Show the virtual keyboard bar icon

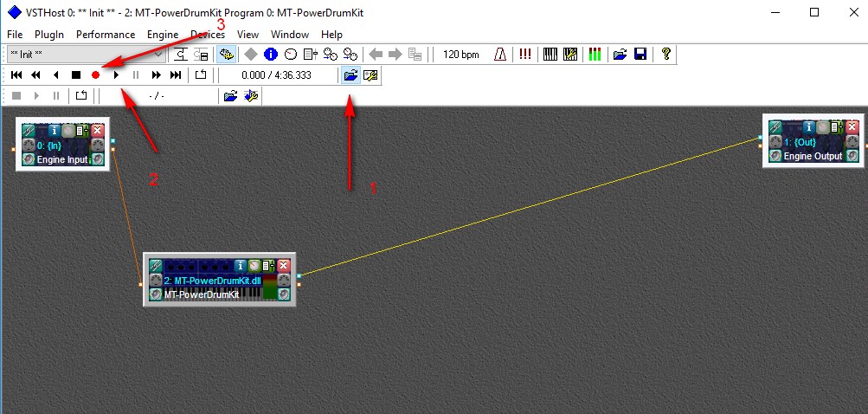[x=550, y=55]
